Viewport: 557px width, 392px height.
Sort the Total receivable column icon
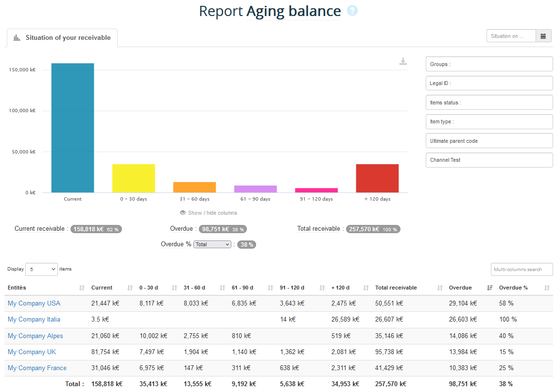(x=439, y=288)
